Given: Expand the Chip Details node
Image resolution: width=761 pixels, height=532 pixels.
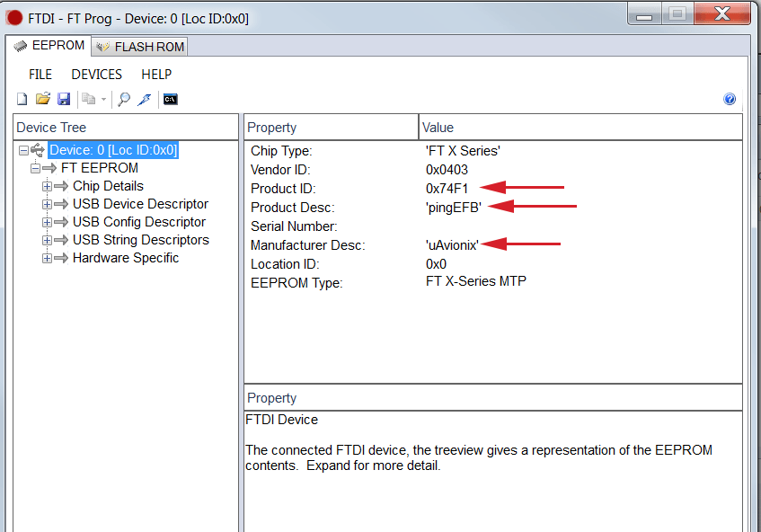Looking at the screenshot, I should (x=47, y=186).
